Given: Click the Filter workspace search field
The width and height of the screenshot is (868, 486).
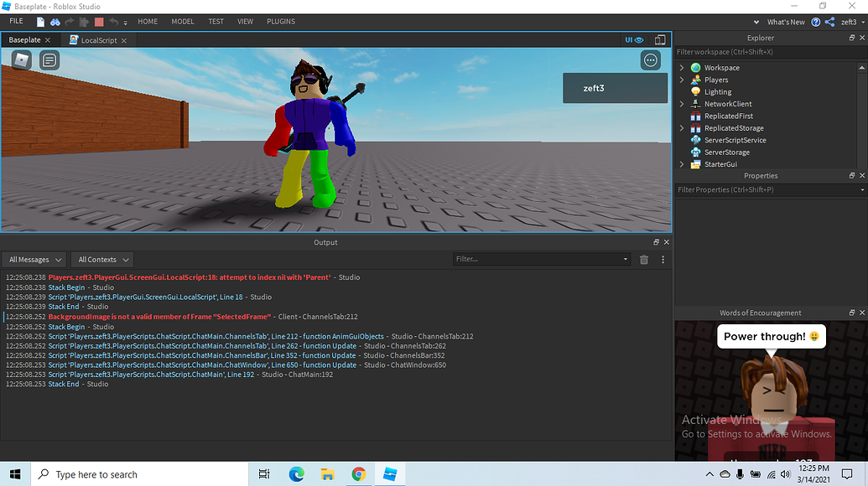Looking at the screenshot, I should pos(771,52).
